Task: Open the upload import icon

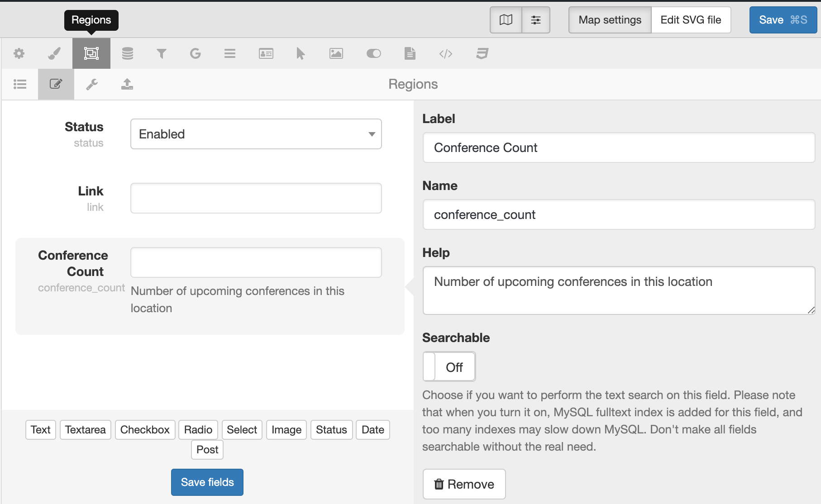Action: 127,84
